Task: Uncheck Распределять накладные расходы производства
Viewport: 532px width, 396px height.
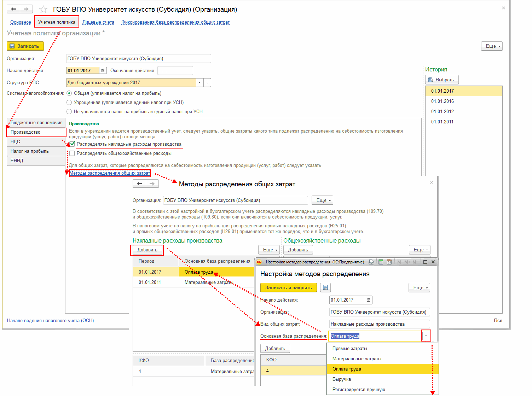Action: coord(72,144)
